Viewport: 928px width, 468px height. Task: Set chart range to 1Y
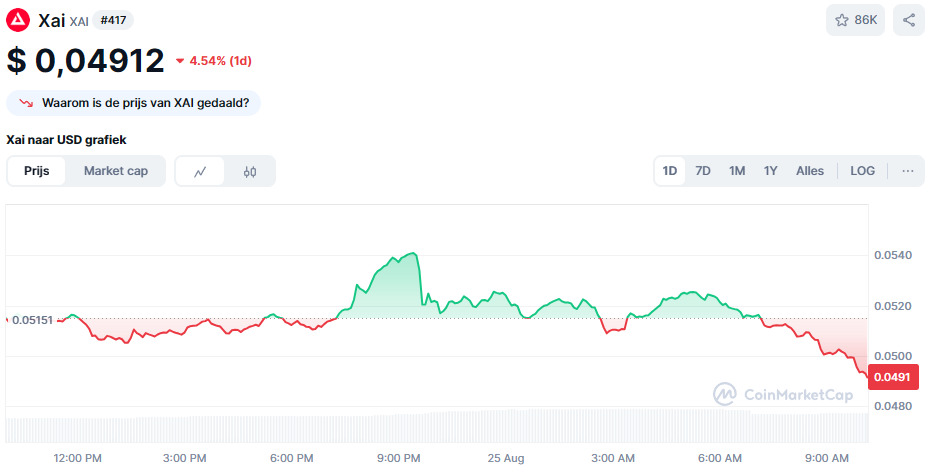pos(770,171)
